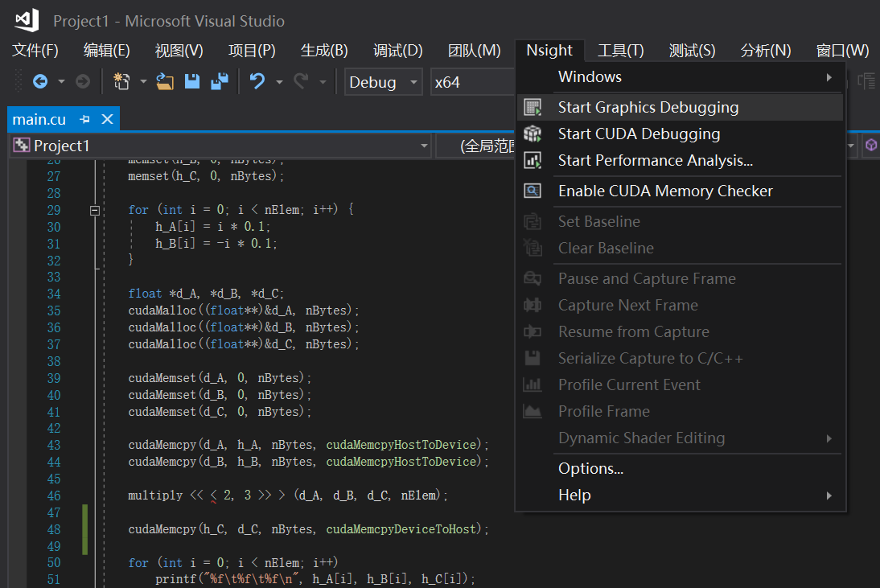The width and height of the screenshot is (880, 588).
Task: Click the Clear Baseline icon
Action: (x=533, y=248)
